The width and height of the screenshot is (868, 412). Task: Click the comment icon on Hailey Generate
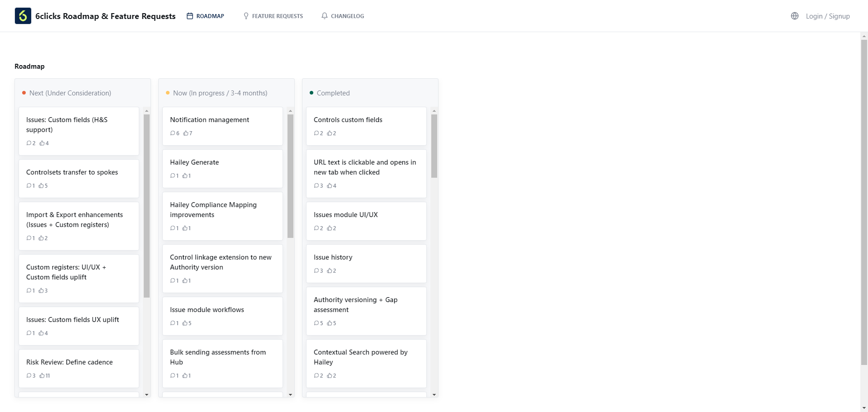tap(172, 175)
